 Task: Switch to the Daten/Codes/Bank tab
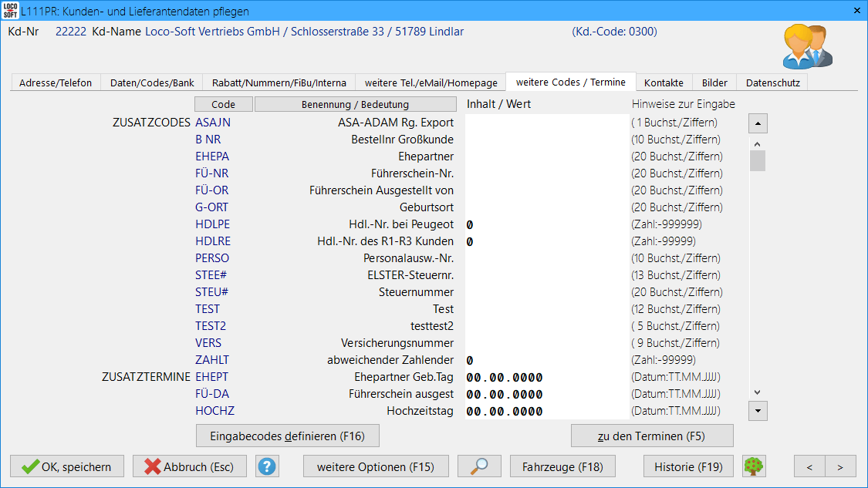[x=152, y=82]
